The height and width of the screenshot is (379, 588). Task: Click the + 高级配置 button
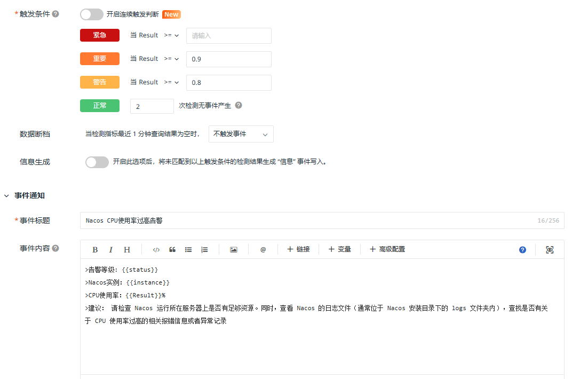387,249
